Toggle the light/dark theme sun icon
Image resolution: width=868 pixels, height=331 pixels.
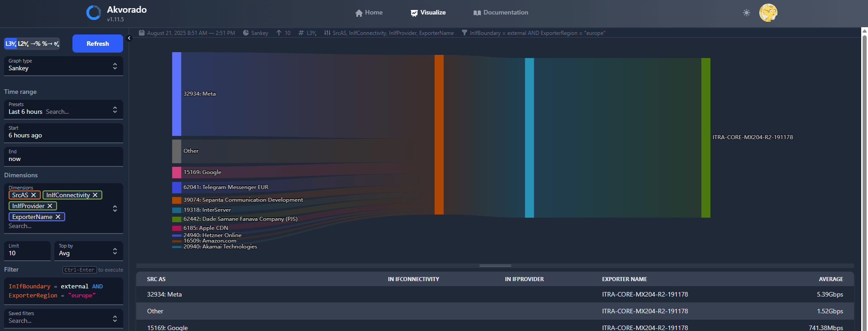(x=746, y=13)
